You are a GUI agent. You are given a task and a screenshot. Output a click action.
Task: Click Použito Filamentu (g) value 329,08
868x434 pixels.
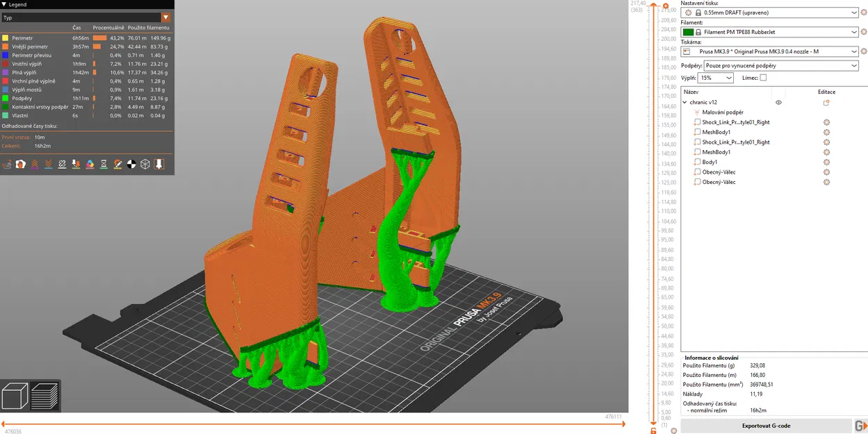point(758,365)
